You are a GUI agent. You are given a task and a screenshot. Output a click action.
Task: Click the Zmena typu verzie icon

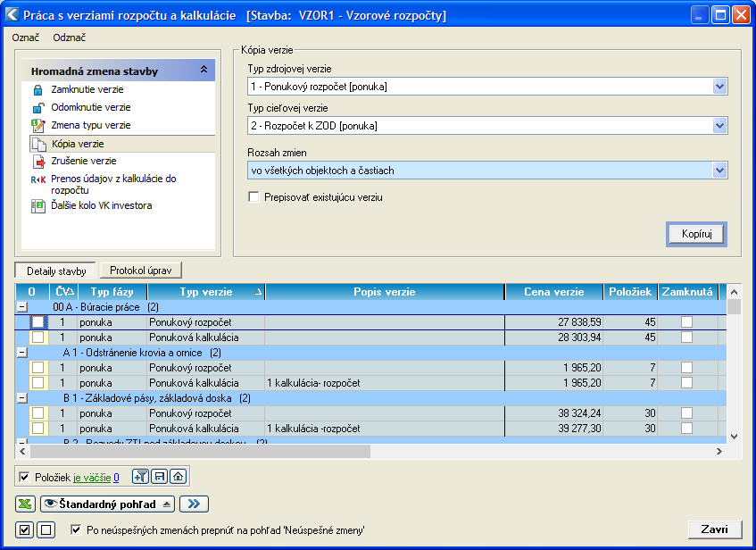click(37, 125)
